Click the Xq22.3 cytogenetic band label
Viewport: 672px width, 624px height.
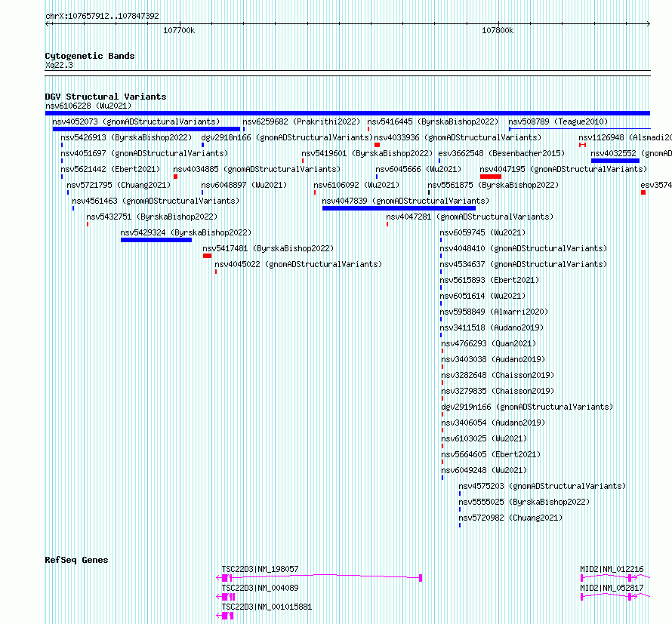(59, 65)
